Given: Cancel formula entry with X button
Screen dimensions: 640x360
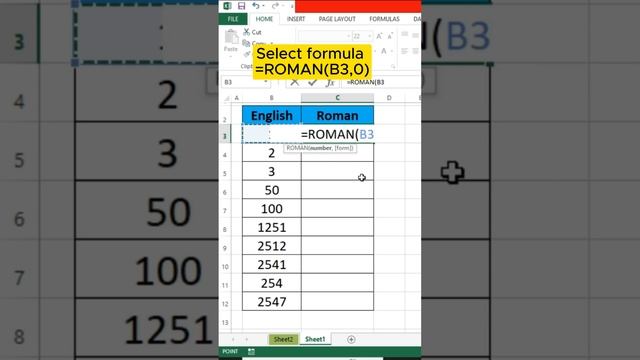Looking at the screenshot, I should 294,82.
